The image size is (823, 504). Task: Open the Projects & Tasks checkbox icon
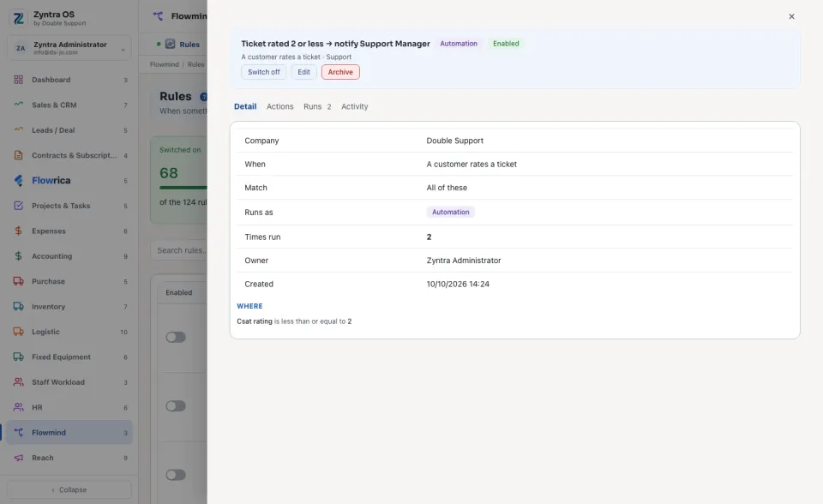[18, 205]
